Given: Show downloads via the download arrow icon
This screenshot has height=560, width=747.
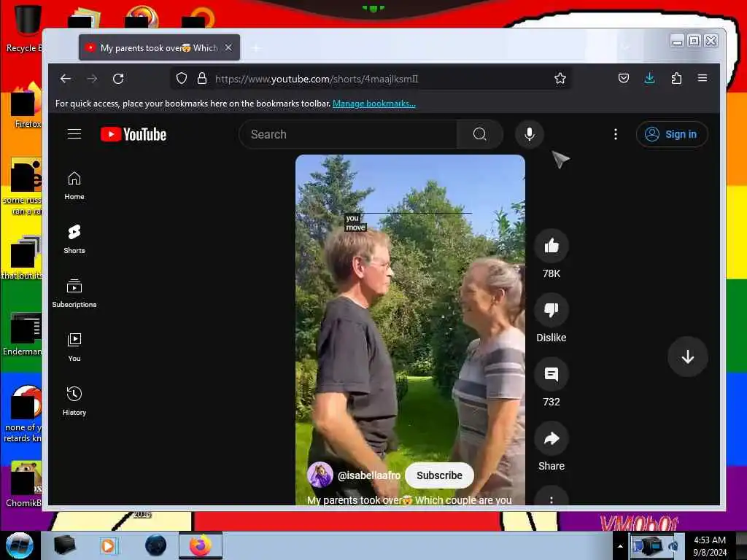Looking at the screenshot, I should click(x=649, y=78).
